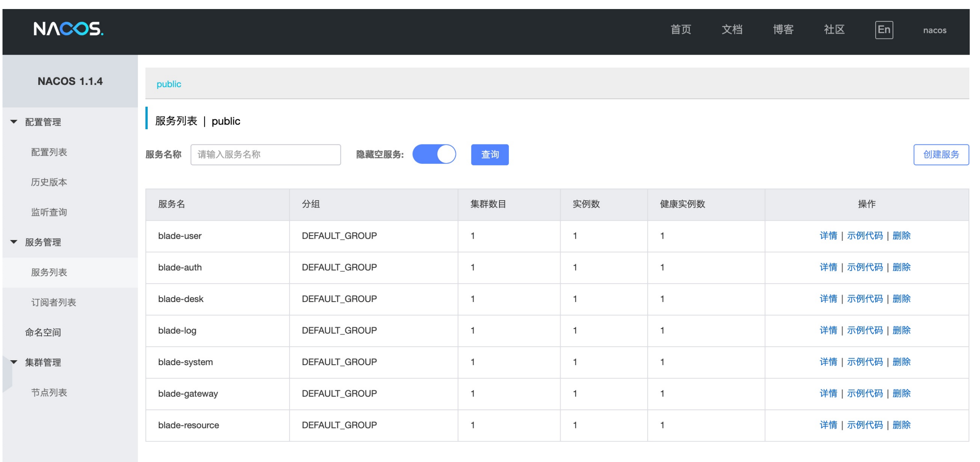The width and height of the screenshot is (980, 462).
Task: Open 示例代码 for blade-gateway
Action: pyautogui.click(x=865, y=394)
